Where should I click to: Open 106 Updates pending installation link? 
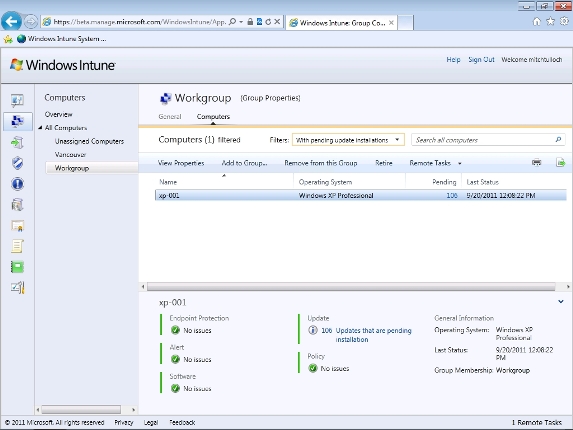pos(366,335)
